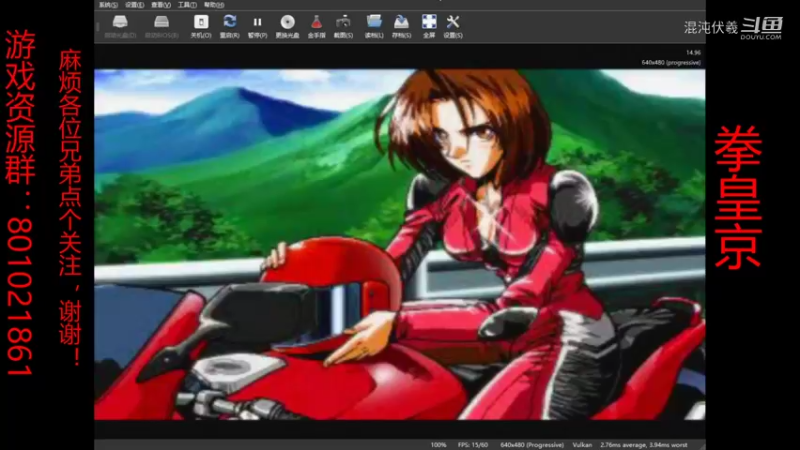Power off the emulator with 关机
The height and width of the screenshot is (450, 800).
pyautogui.click(x=201, y=27)
